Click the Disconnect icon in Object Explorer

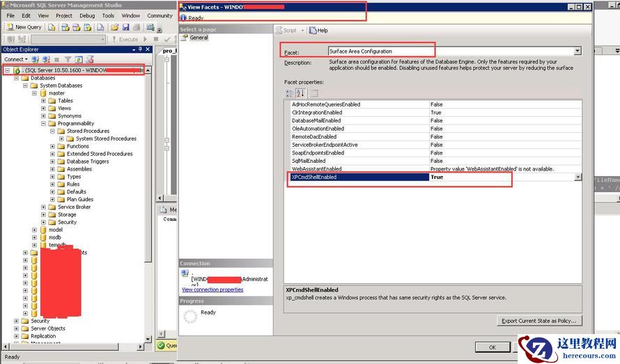point(46,59)
